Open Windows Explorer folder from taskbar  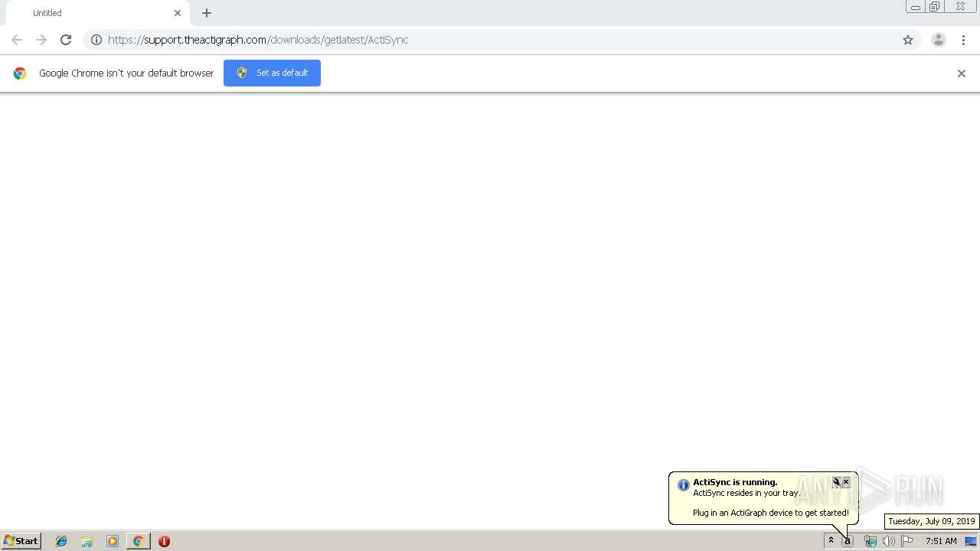point(87,541)
